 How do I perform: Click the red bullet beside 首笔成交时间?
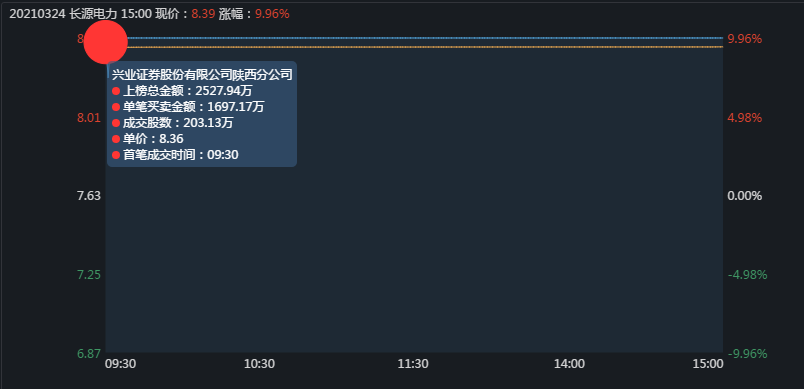(116, 155)
